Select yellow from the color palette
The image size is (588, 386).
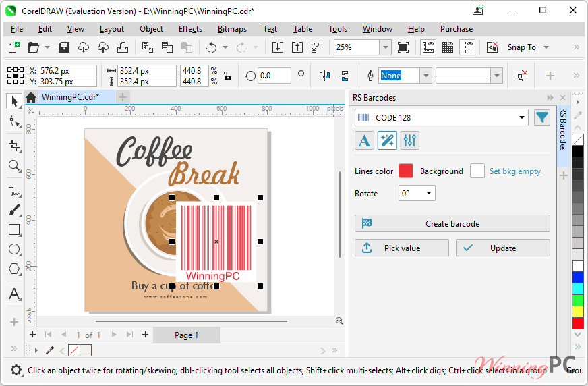577,311
